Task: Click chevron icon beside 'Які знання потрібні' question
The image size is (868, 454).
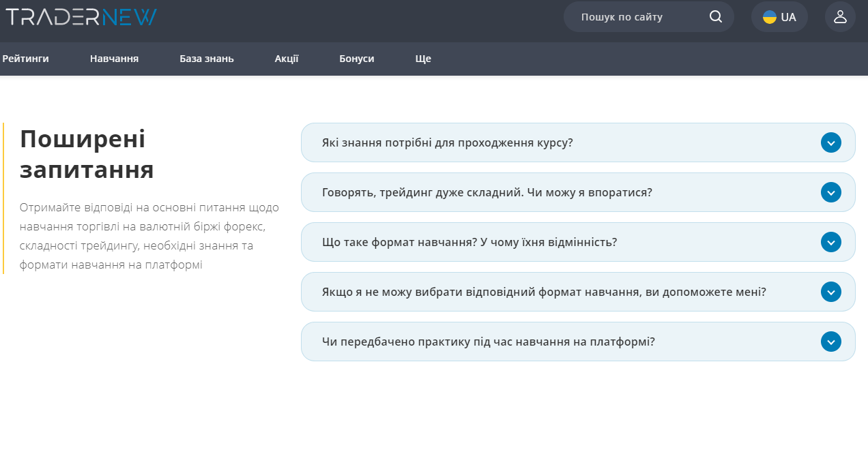Action: (x=830, y=142)
